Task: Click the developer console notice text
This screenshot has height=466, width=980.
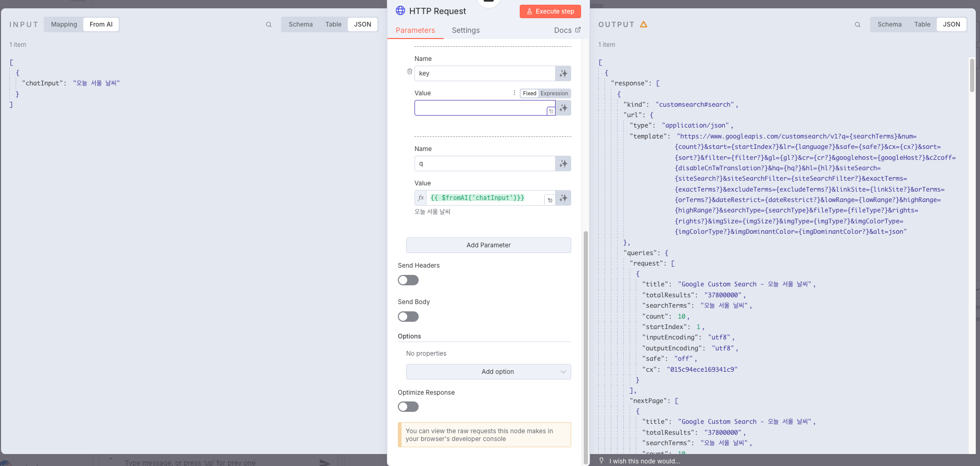Action: (479, 435)
